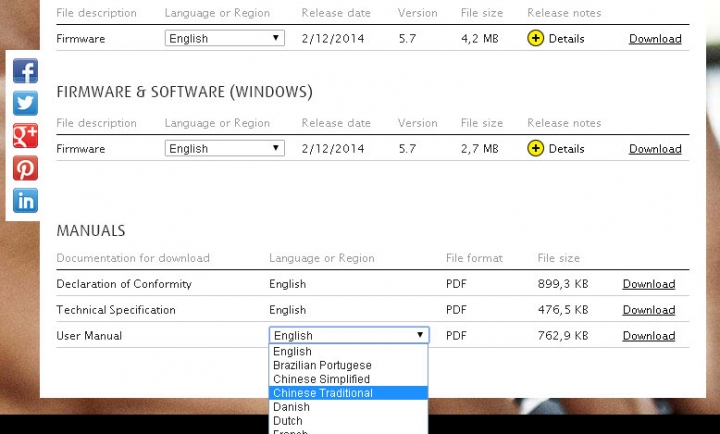Share the page on Twitter

pos(25,103)
